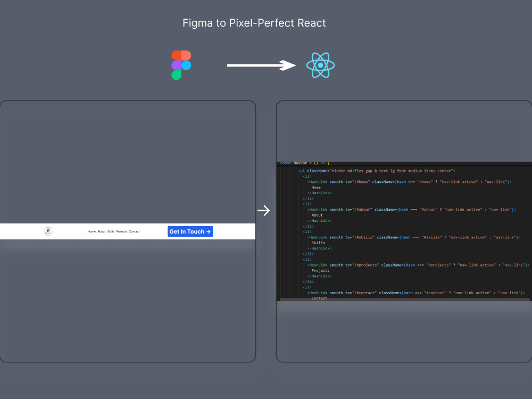This screenshot has height=399, width=532.
Task: Open the About link in white navbar
Action: (x=102, y=231)
